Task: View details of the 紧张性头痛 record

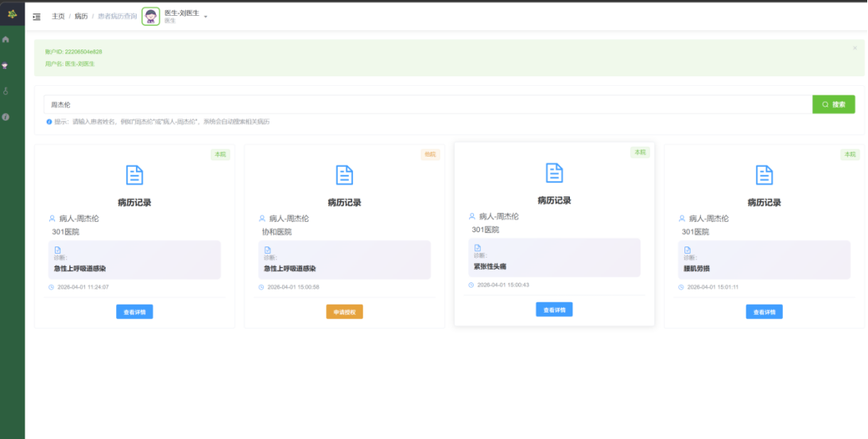Action: tap(554, 309)
